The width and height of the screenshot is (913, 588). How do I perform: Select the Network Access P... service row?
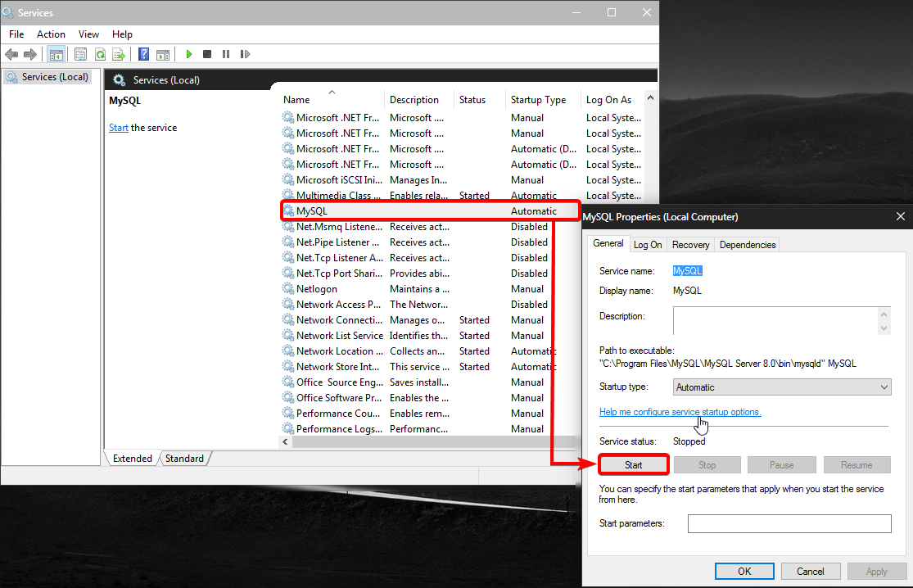430,305
